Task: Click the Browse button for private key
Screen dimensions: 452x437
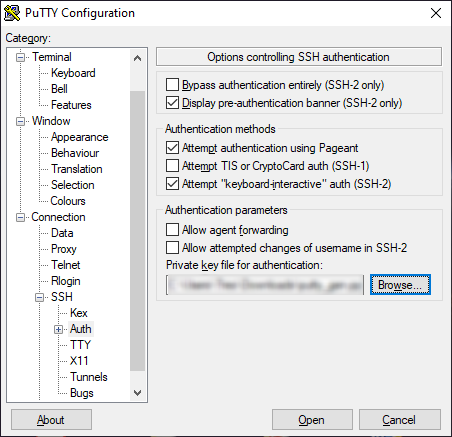Action: coord(400,285)
